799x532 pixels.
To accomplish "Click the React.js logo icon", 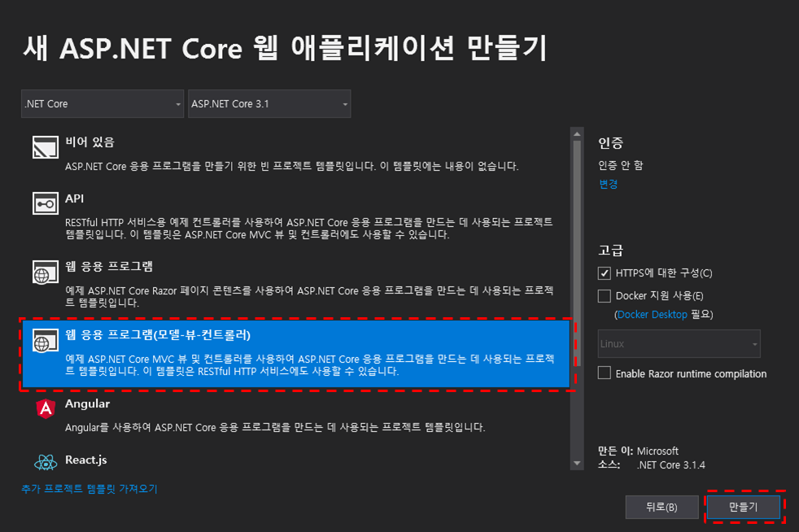I will pyautogui.click(x=46, y=462).
